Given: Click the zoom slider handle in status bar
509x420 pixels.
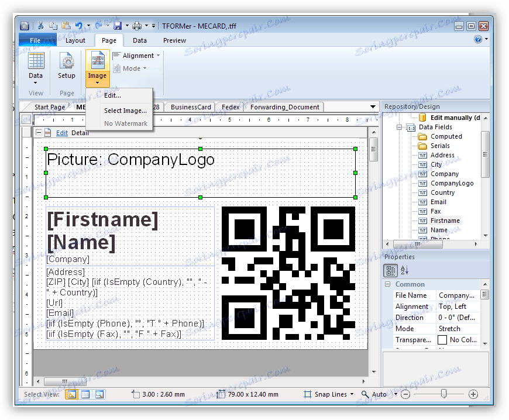Looking at the screenshot, I should point(444,394).
